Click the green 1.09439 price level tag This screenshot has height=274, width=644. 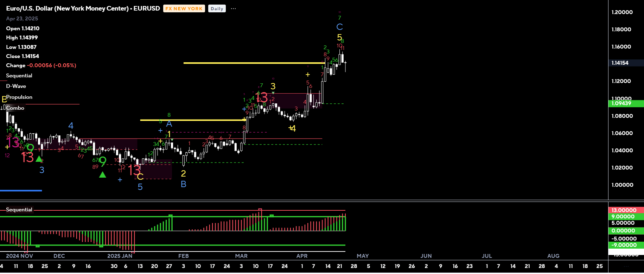tap(621, 103)
